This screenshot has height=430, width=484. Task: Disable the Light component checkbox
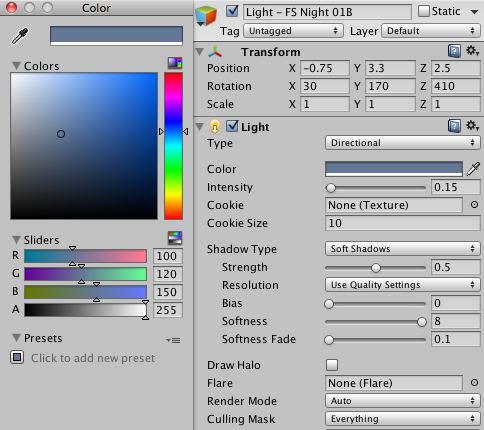[232, 126]
